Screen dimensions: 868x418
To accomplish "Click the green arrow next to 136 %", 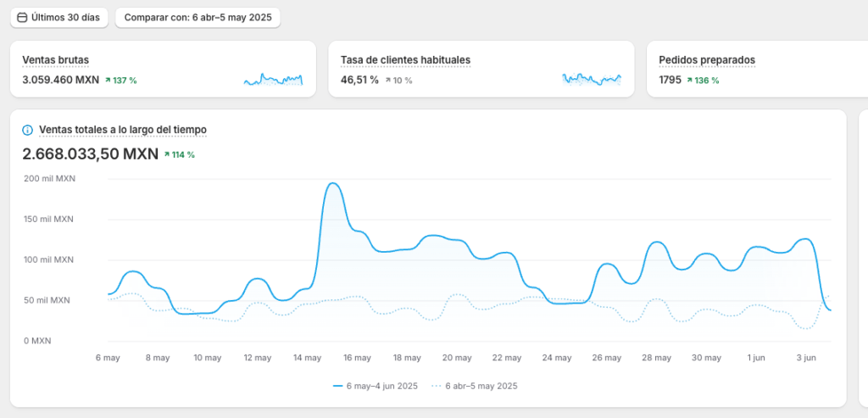I will pyautogui.click(x=690, y=81).
